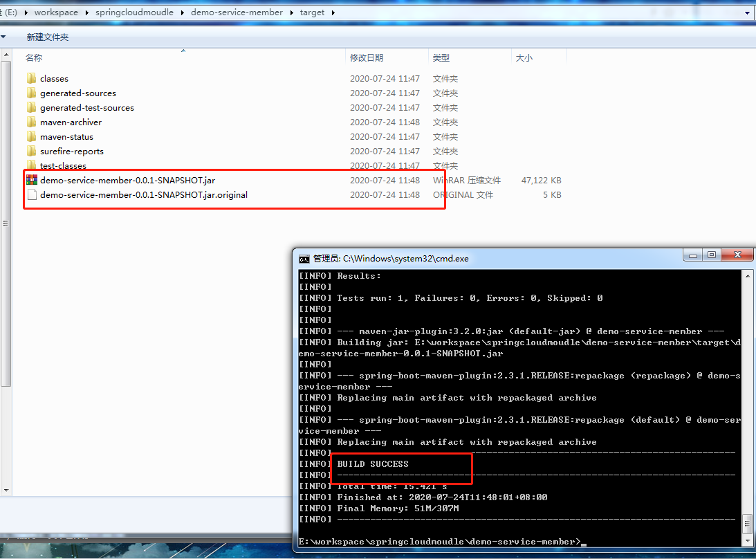This screenshot has width=756, height=559.
Task: Open demo-service-member-0.0.1-SNAPSHOT.jar WinRAR archive
Action: tap(127, 180)
